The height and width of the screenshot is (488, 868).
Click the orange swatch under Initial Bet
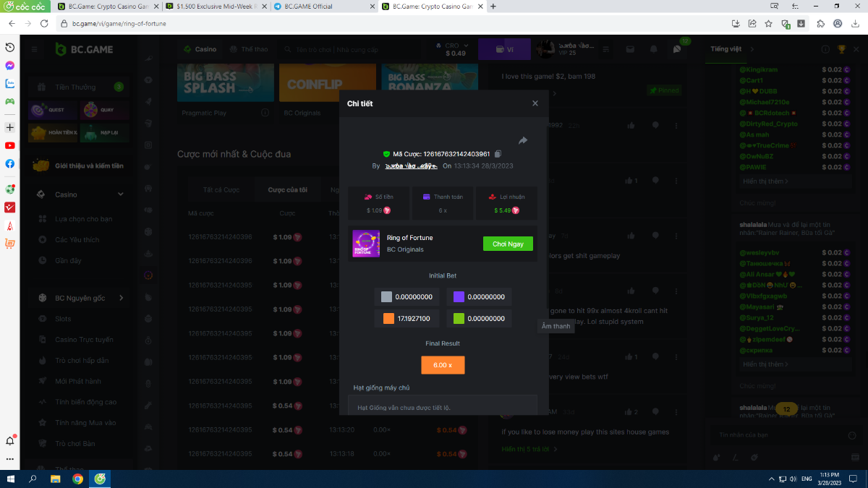pyautogui.click(x=388, y=319)
